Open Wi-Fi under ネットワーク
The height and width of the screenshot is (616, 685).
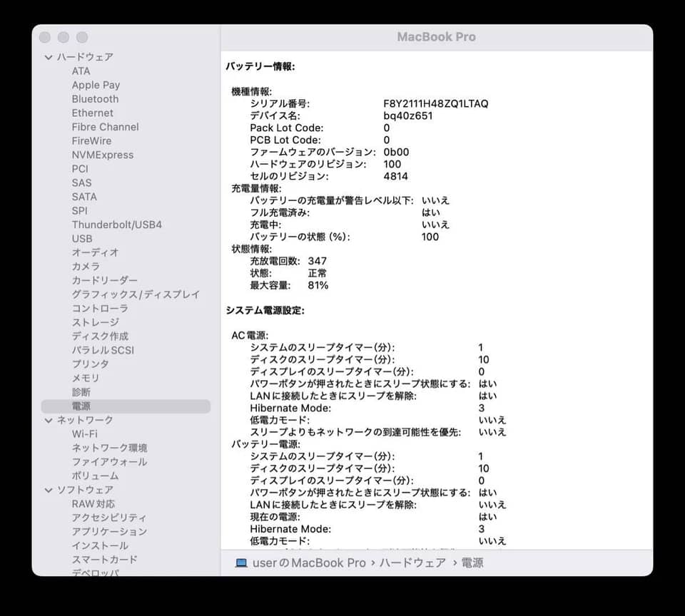pos(85,434)
